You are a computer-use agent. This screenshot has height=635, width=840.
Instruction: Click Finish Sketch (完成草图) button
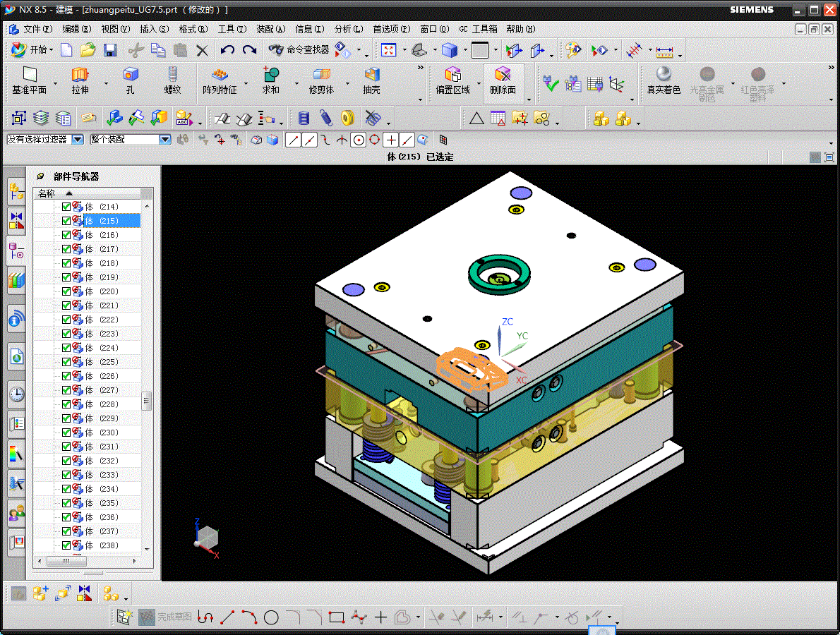coord(165,617)
